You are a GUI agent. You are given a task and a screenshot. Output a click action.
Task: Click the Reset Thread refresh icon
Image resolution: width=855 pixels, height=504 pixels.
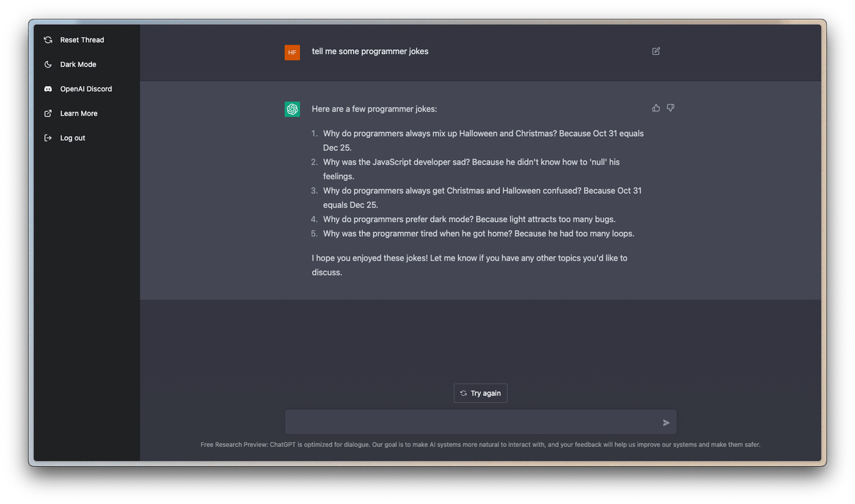point(48,40)
